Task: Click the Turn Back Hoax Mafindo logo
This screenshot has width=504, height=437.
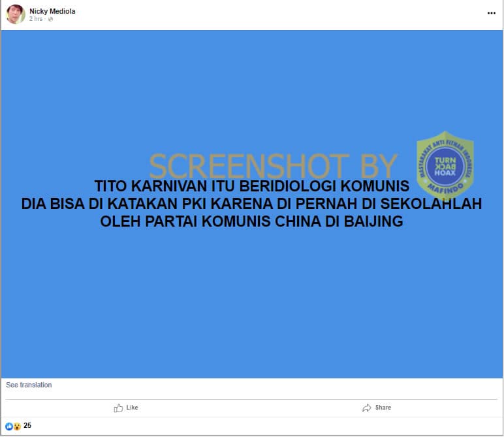Action: [445, 167]
